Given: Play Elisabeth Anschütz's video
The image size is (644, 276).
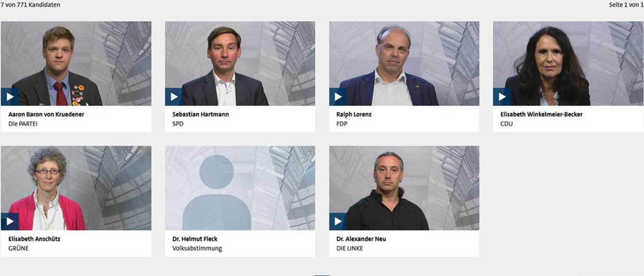Looking at the screenshot, I should click(x=10, y=221).
